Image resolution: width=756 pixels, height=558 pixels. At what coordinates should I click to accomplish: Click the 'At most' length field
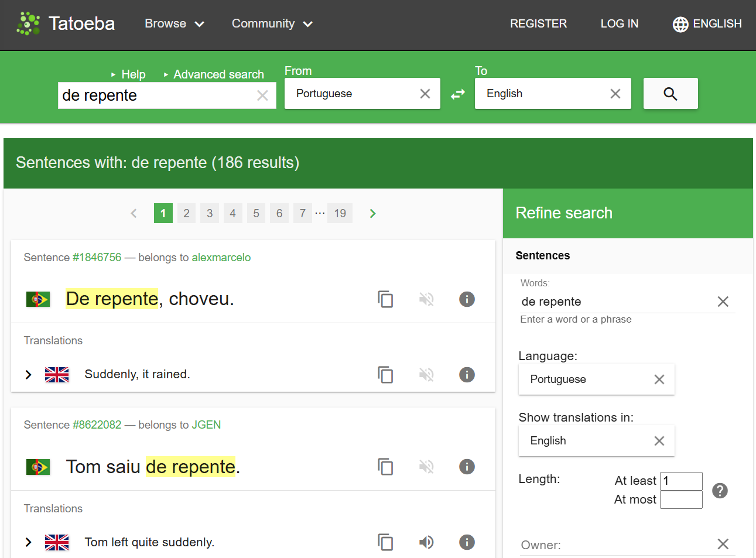pyautogui.click(x=681, y=499)
